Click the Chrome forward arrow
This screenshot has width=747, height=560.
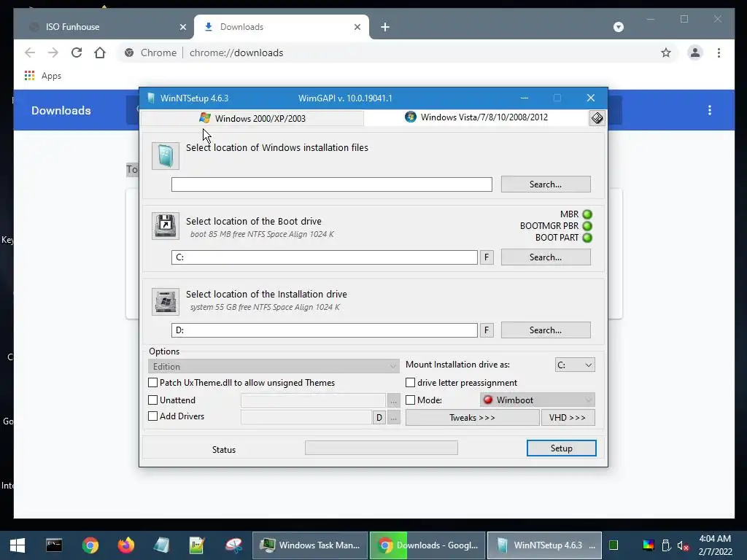pyautogui.click(x=53, y=52)
